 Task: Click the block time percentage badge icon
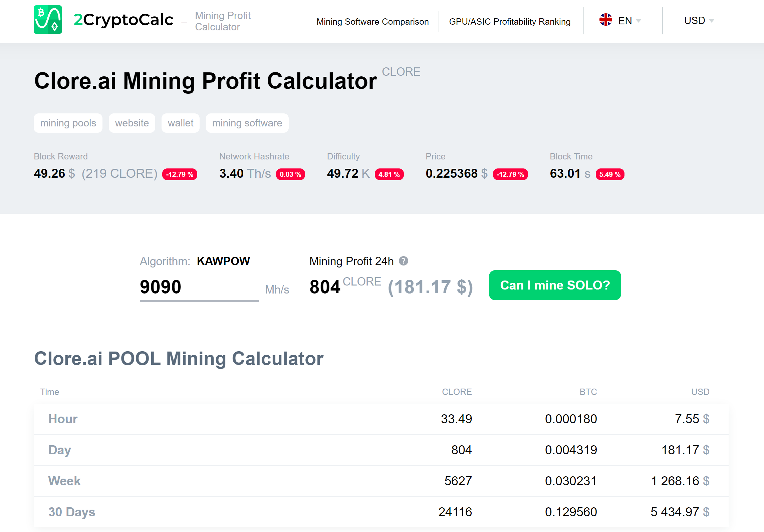click(x=609, y=174)
